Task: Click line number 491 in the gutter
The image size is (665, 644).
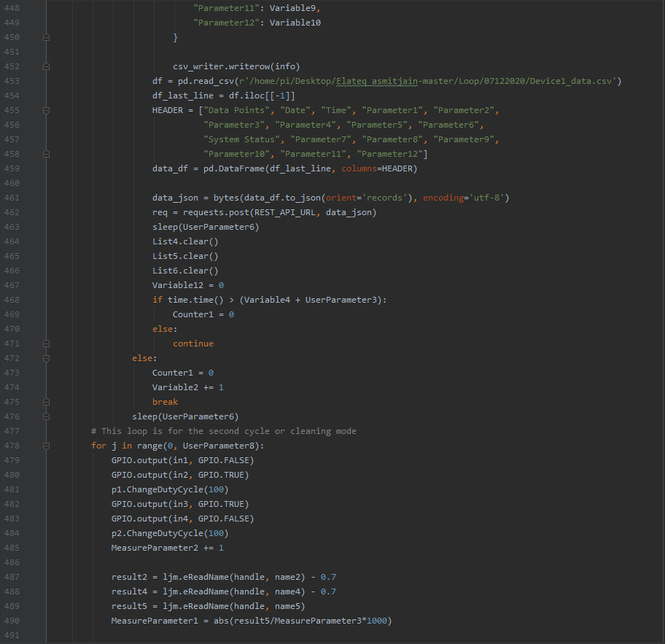Action: 12,635
